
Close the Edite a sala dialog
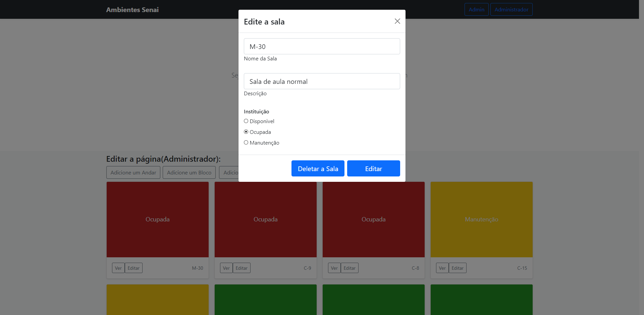tap(397, 21)
